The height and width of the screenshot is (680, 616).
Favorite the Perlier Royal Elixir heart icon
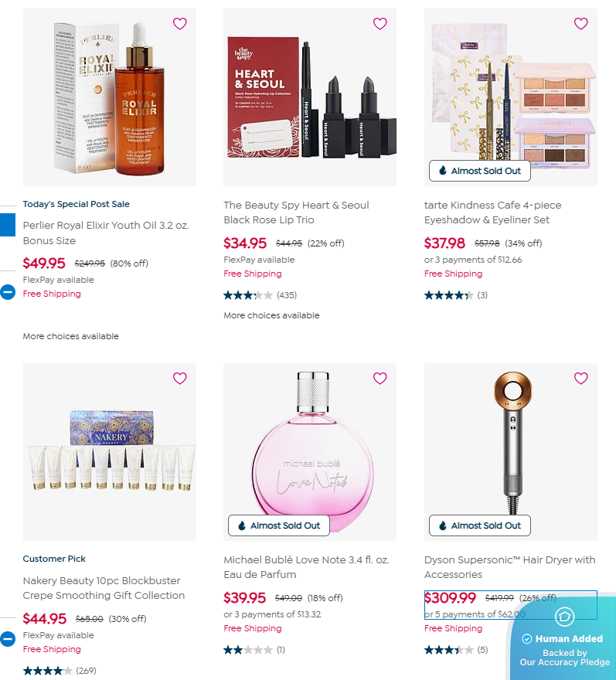coord(179,23)
